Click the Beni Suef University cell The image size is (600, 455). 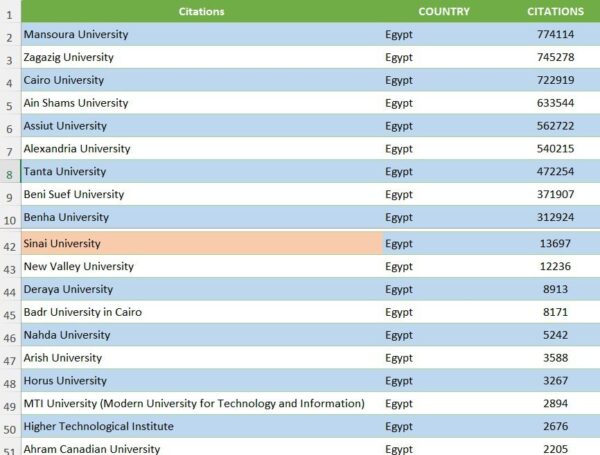click(74, 194)
